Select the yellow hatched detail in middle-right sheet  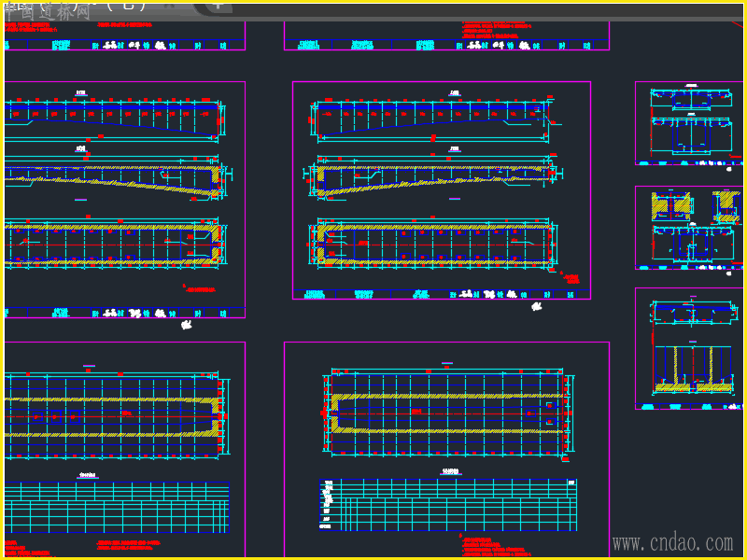click(x=670, y=205)
